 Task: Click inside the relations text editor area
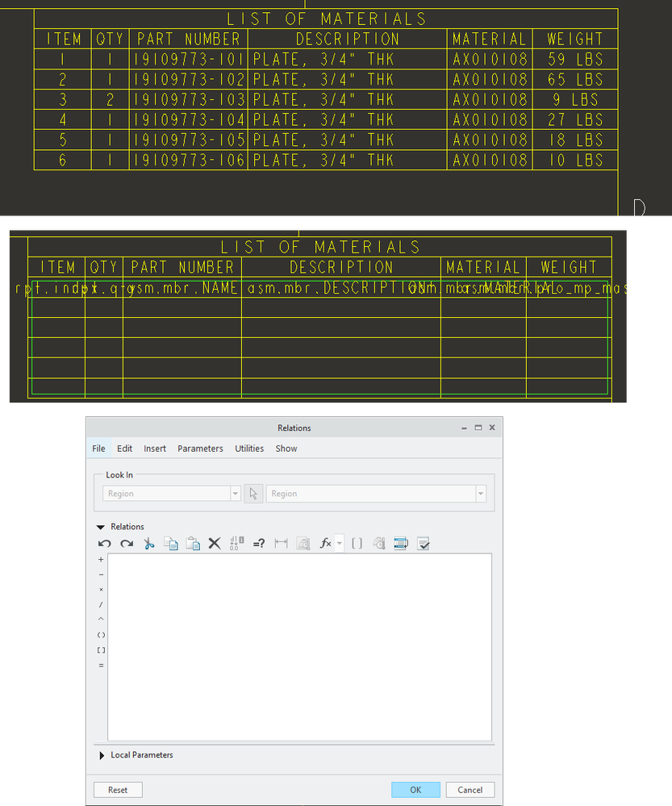click(298, 645)
